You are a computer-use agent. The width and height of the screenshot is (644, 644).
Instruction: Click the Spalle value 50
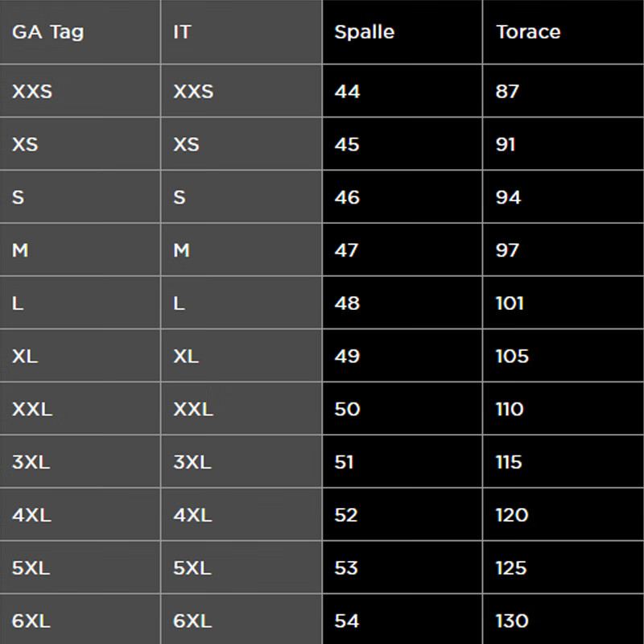pyautogui.click(x=347, y=409)
